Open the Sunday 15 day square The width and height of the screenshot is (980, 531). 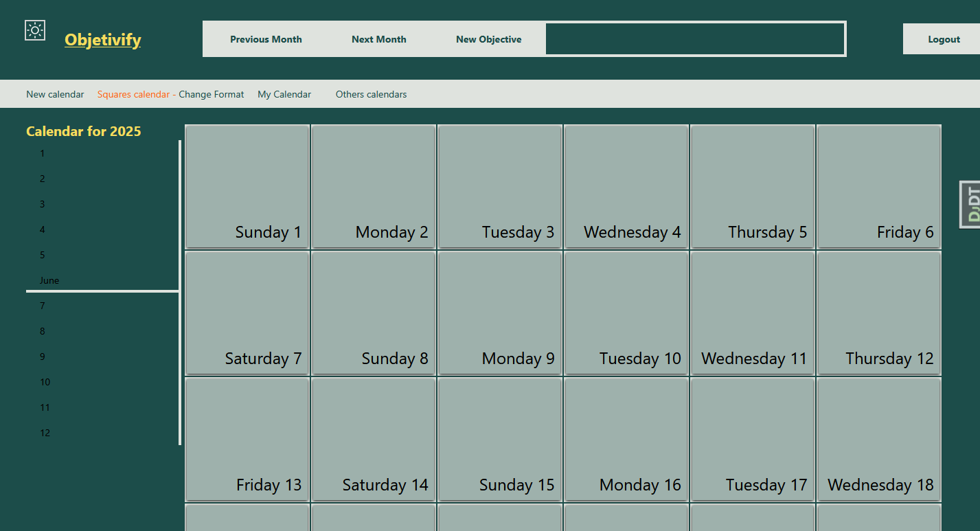pos(500,440)
